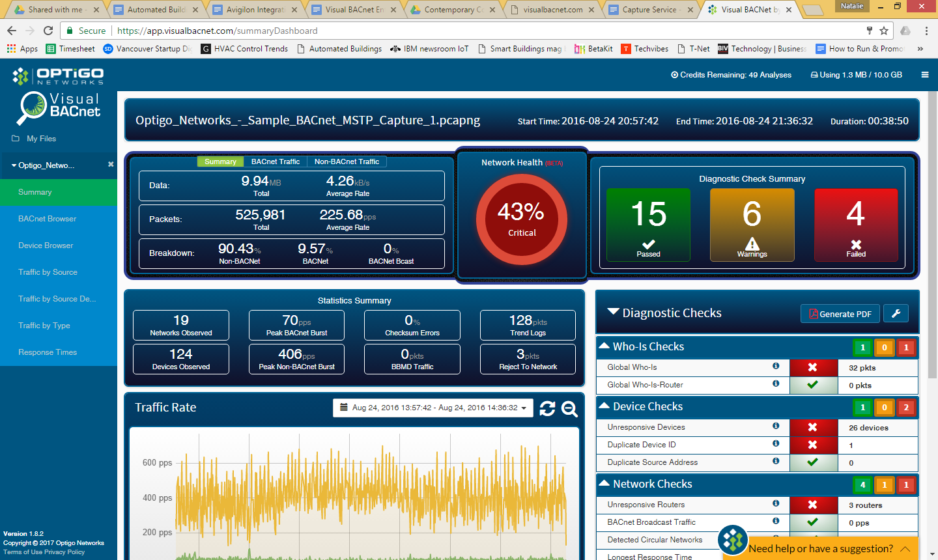
Task: Open the hamburger menu at top right
Action: 924,74
